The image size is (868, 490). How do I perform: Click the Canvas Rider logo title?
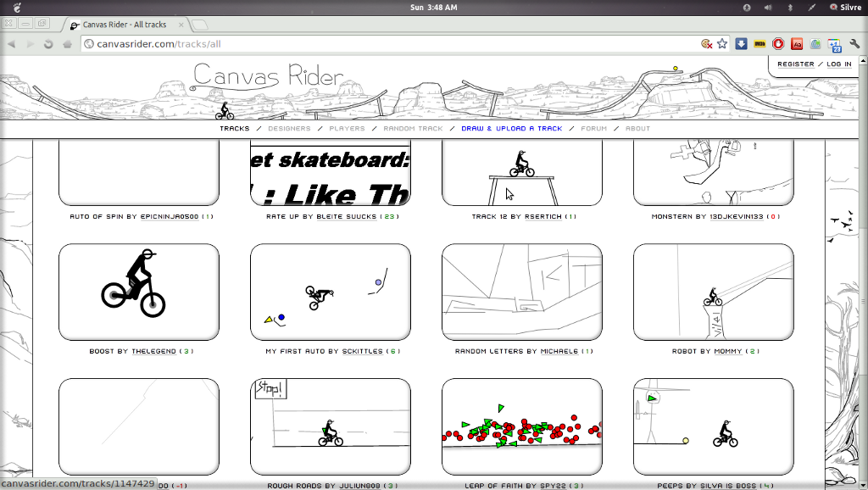[269, 75]
